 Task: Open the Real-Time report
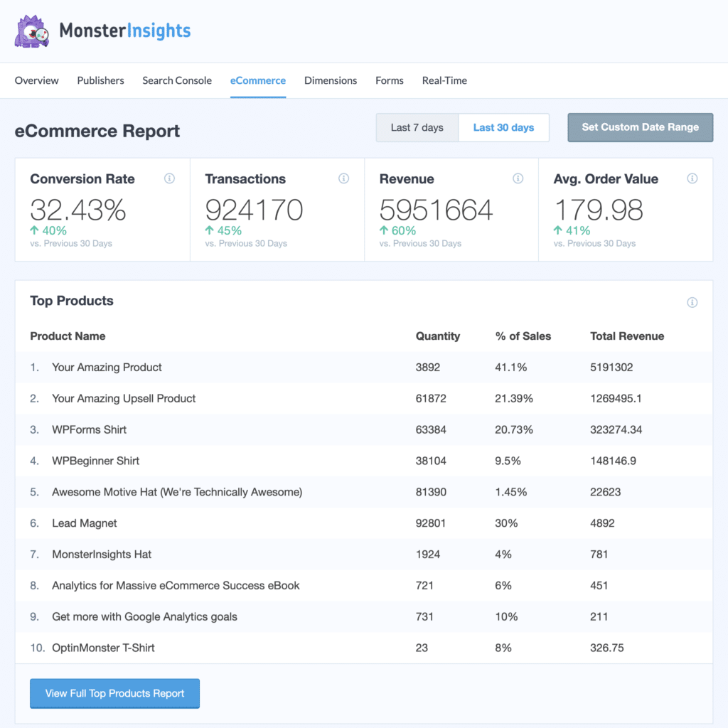[x=444, y=80]
